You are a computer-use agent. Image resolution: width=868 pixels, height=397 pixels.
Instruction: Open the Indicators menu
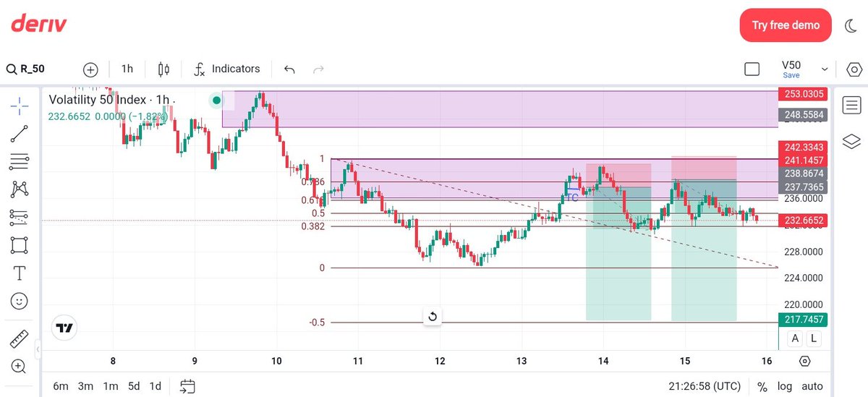coord(226,69)
